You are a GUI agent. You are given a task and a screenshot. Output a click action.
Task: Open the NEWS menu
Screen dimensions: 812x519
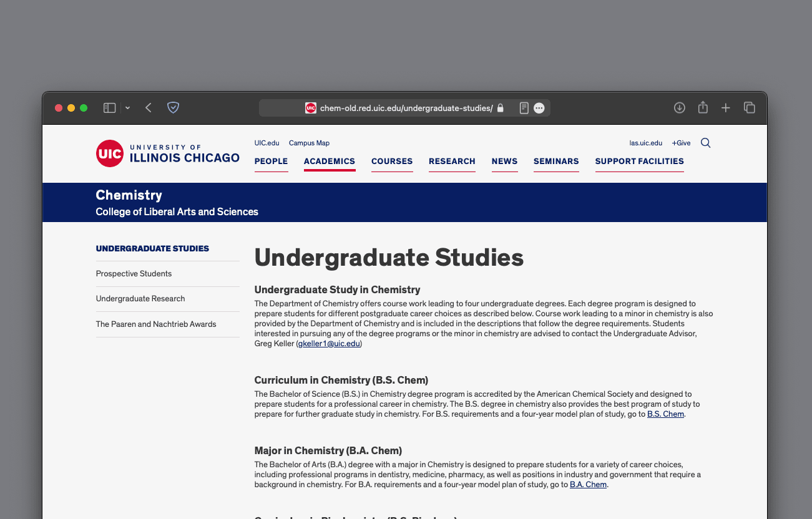[x=504, y=162]
